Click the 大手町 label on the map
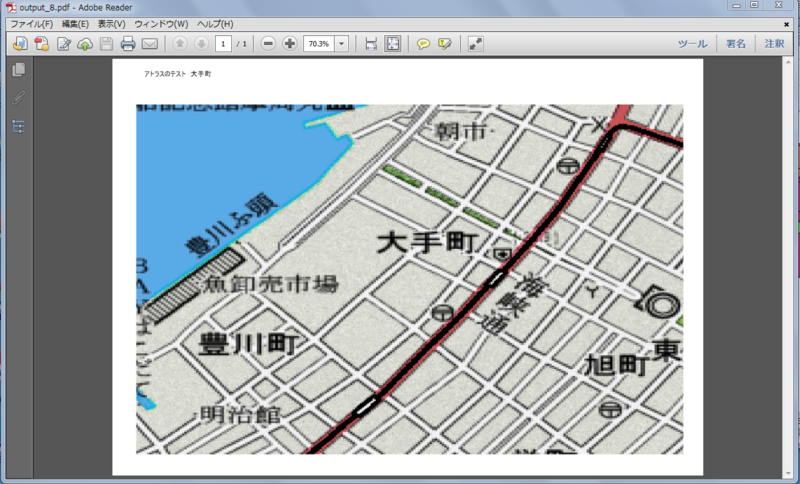The width and height of the screenshot is (800, 484). click(428, 243)
